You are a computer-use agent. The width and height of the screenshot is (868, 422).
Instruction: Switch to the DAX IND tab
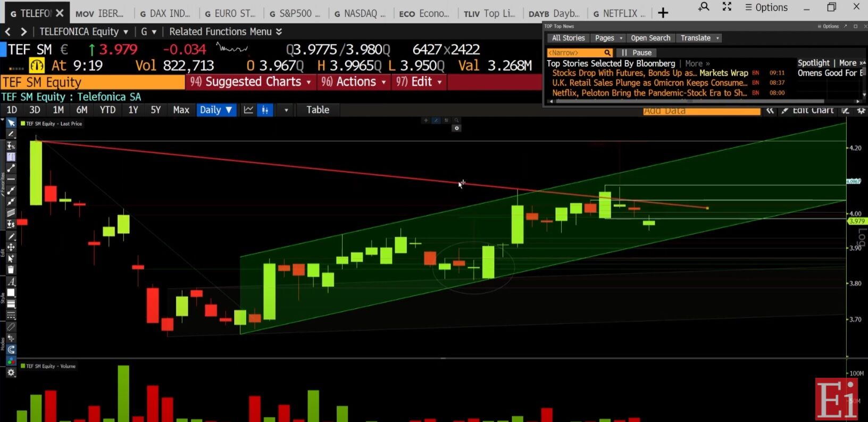tap(165, 13)
